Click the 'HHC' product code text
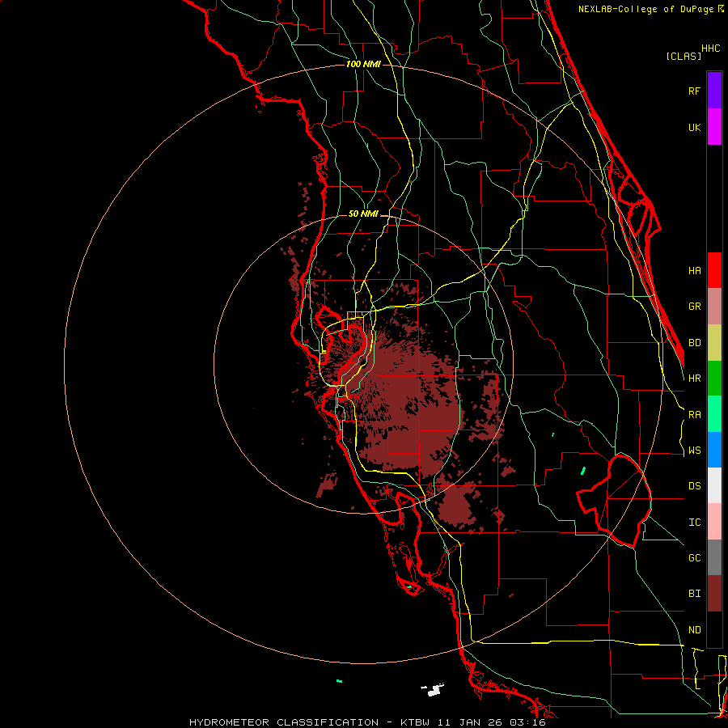 pyautogui.click(x=710, y=49)
